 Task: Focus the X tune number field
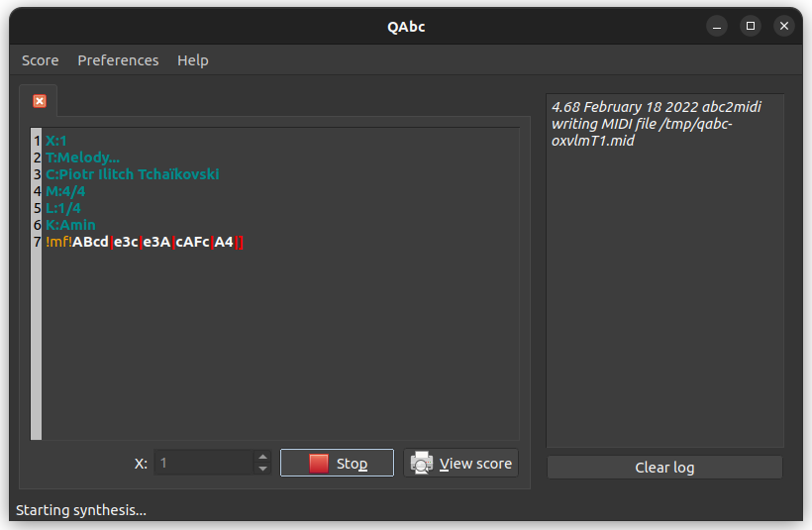tap(203, 463)
